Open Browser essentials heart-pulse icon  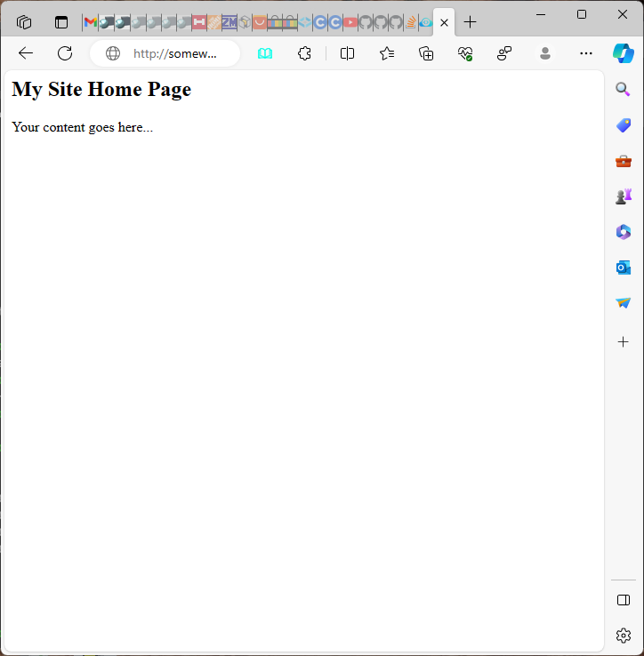pos(465,53)
